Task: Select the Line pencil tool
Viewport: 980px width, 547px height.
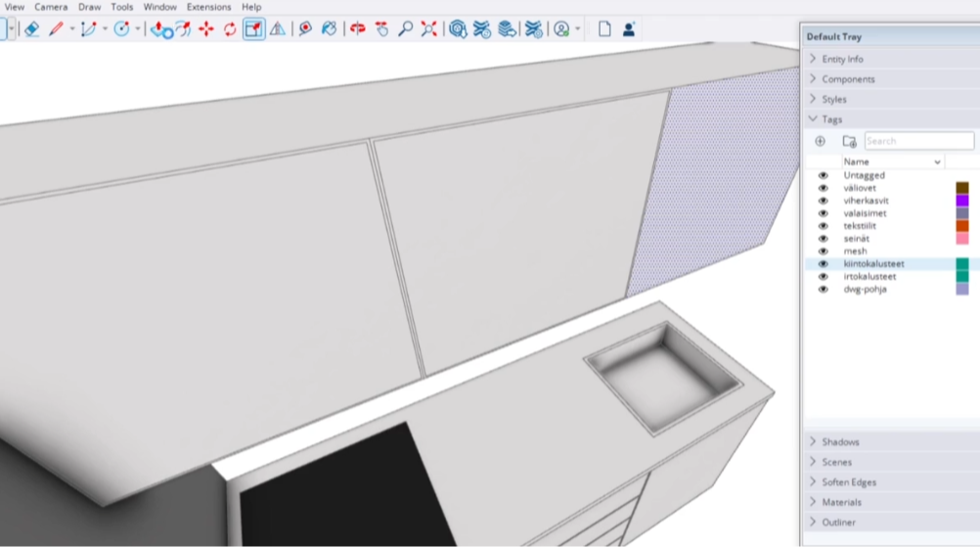Action: tap(57, 28)
